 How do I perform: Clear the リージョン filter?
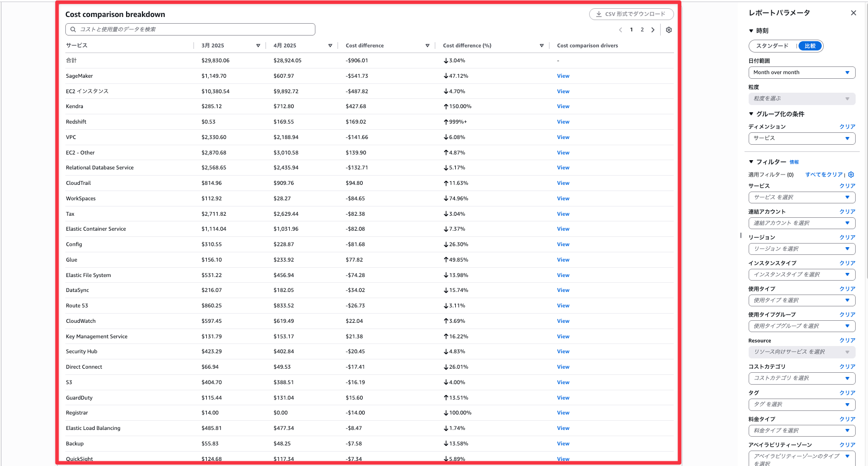click(x=847, y=237)
